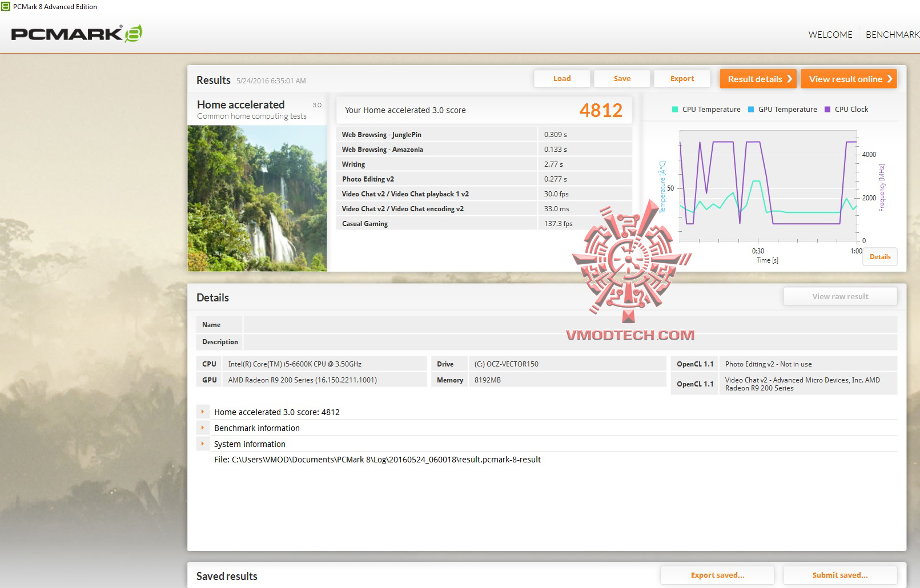Click the Name input field

570,325
